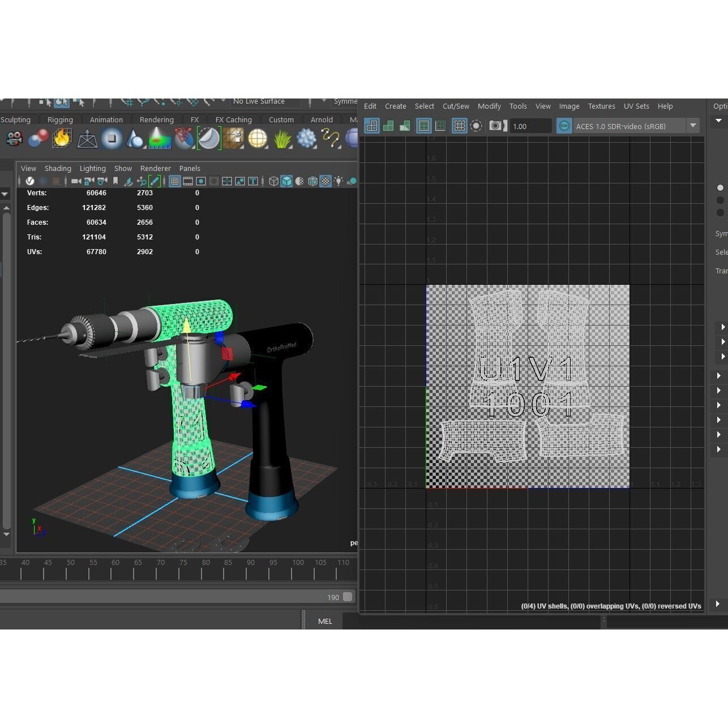
Task: Toggle the UV grid display in the UV Editor
Action: (459, 126)
